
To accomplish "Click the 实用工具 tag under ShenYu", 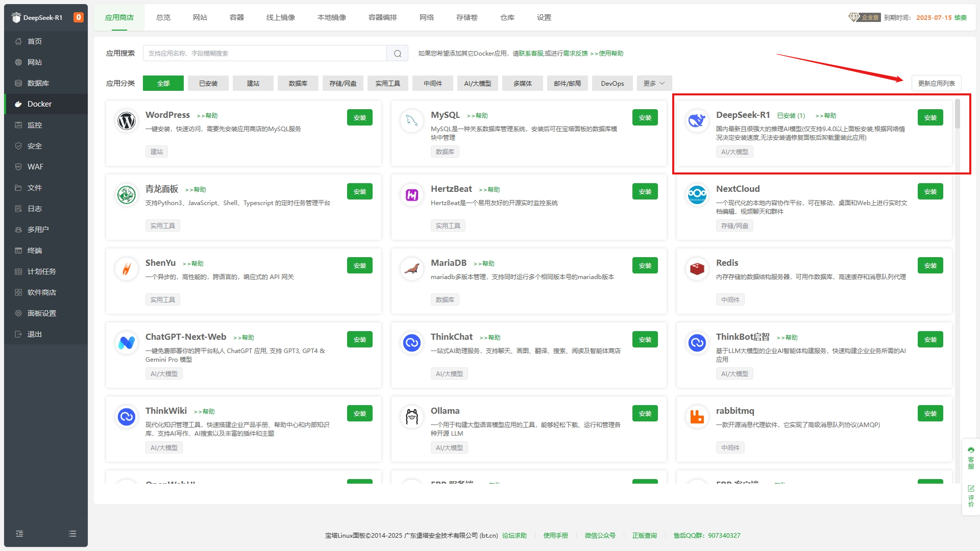I will pos(163,299).
